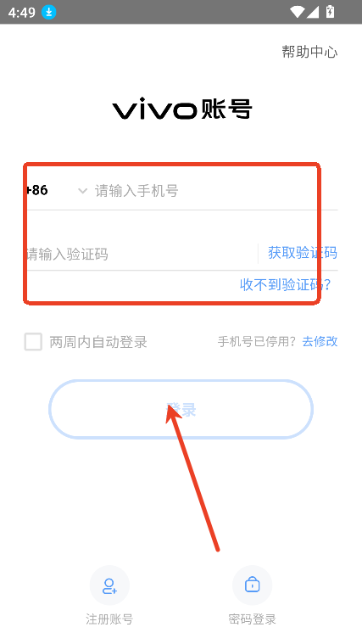Open the 注册账号 label
362x644 pixels.
(x=109, y=619)
